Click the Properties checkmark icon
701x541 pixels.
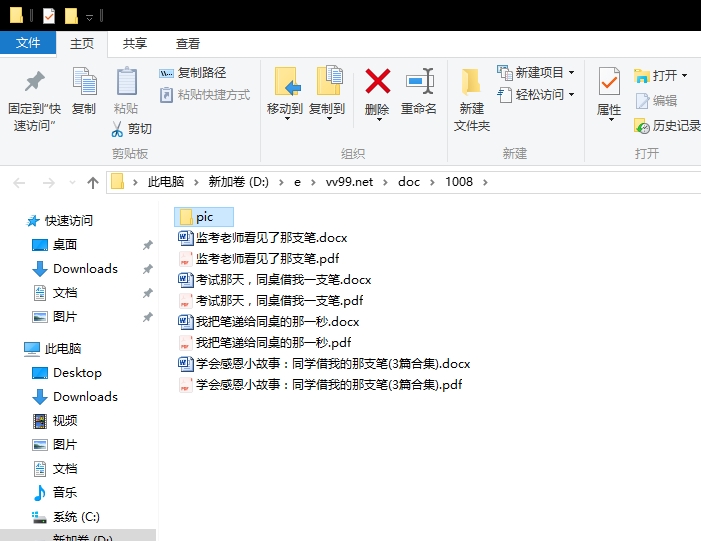pyautogui.click(x=609, y=81)
